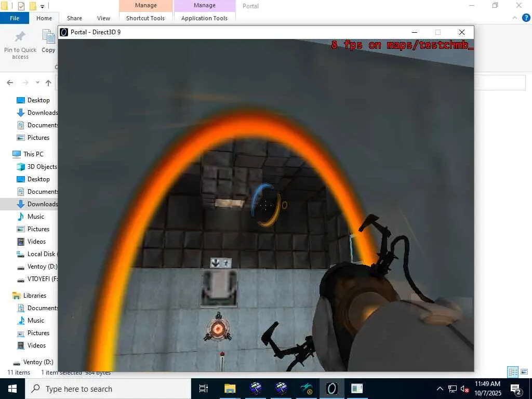The height and width of the screenshot is (399, 532).
Task: Select Videos under Libraries
Action: pyautogui.click(x=32, y=345)
